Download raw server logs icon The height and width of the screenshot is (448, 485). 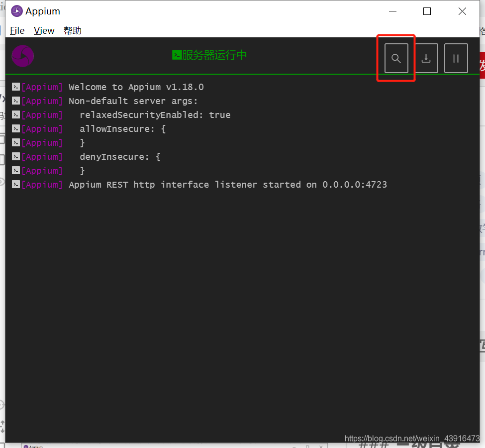[426, 58]
